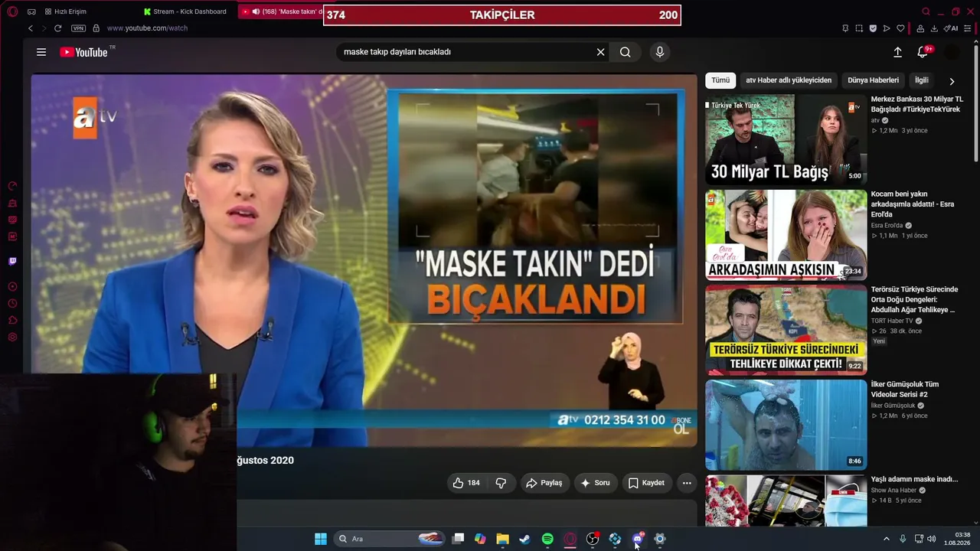Open more actions ellipsis below video
Screen dimensions: 980x551
click(x=687, y=483)
